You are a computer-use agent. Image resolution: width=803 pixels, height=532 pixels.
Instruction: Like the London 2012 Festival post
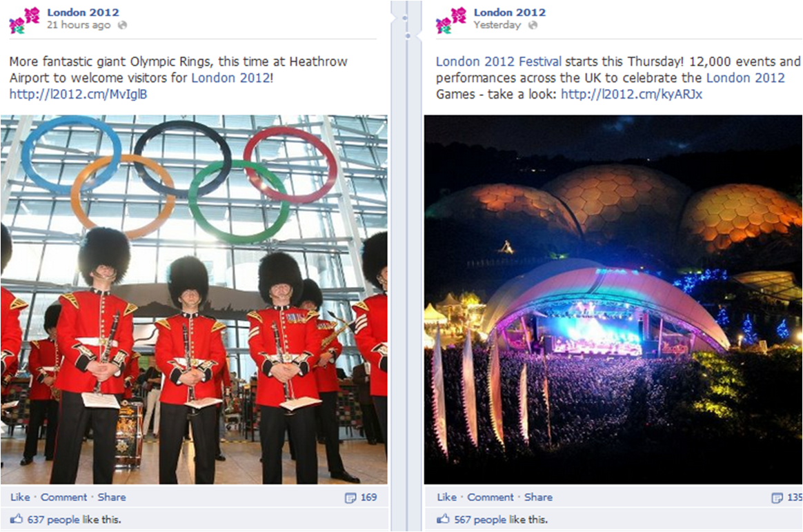pyautogui.click(x=446, y=497)
